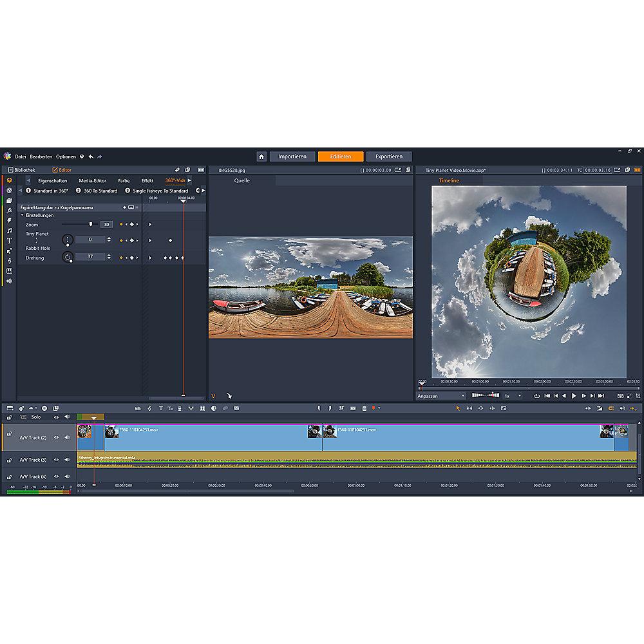Open the Titles T sidebar icon
The image size is (644, 644).
[x=10, y=241]
